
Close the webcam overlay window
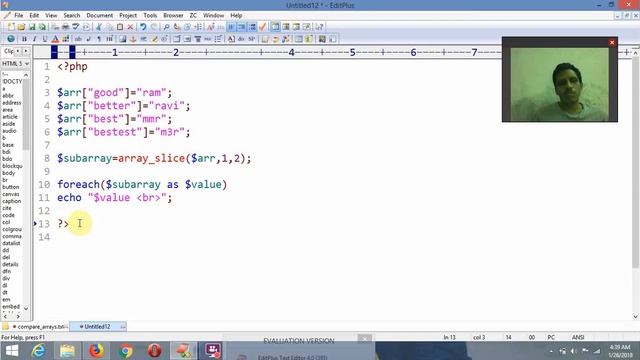coord(611,42)
